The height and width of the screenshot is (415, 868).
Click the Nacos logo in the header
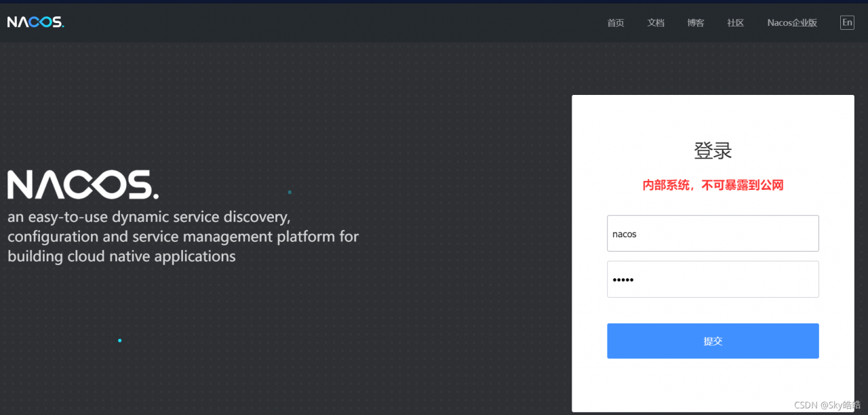click(35, 22)
